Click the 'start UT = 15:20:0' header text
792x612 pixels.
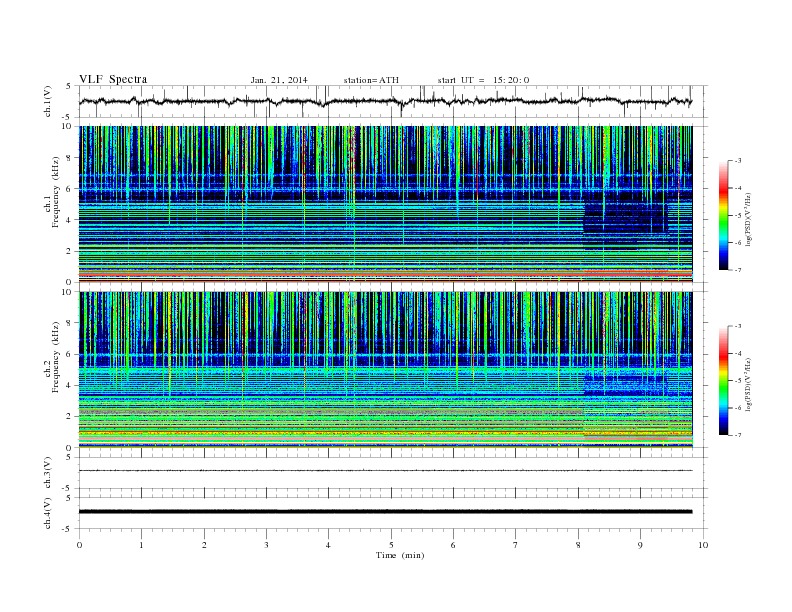(x=483, y=80)
